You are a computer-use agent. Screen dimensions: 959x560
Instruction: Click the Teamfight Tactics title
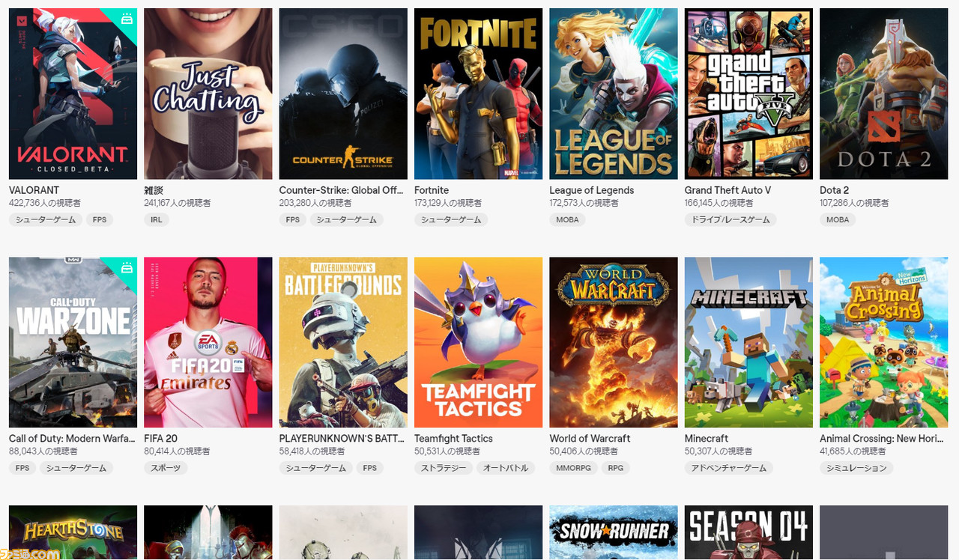tap(453, 439)
